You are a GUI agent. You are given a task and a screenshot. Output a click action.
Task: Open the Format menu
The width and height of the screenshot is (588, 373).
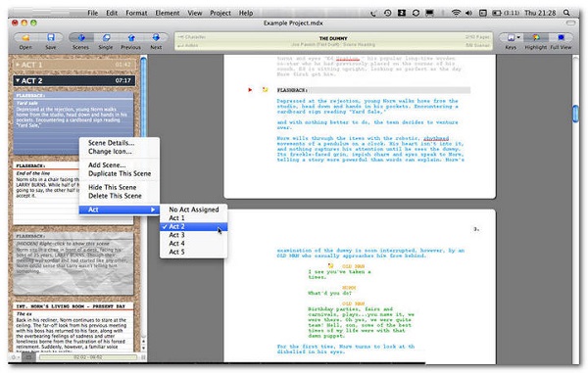[136, 13]
